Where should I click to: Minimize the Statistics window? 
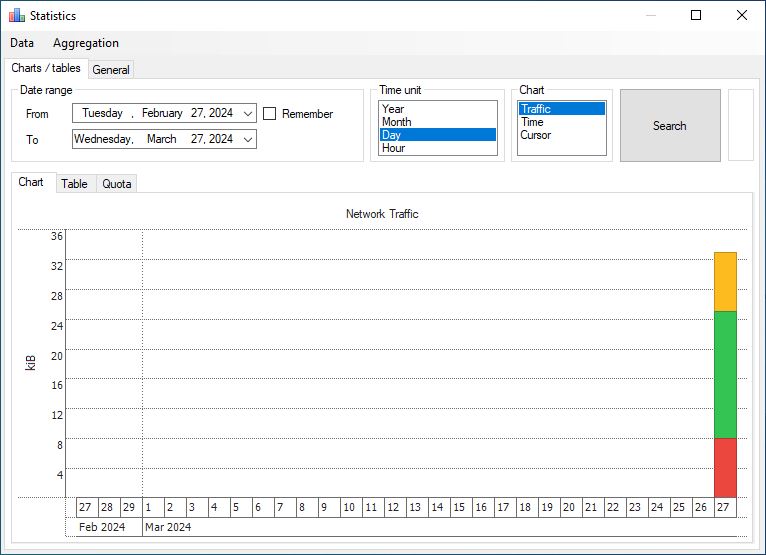651,15
